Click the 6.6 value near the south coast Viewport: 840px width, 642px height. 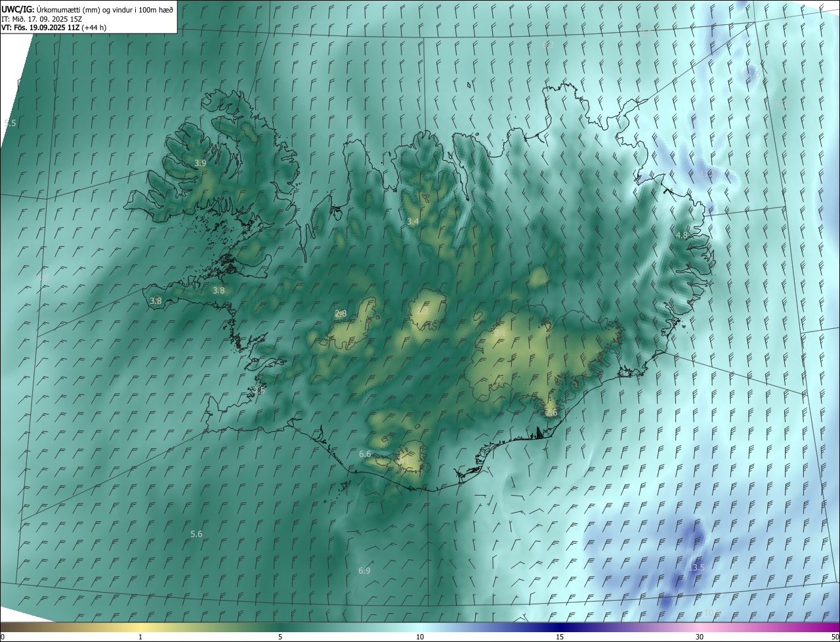365,454
